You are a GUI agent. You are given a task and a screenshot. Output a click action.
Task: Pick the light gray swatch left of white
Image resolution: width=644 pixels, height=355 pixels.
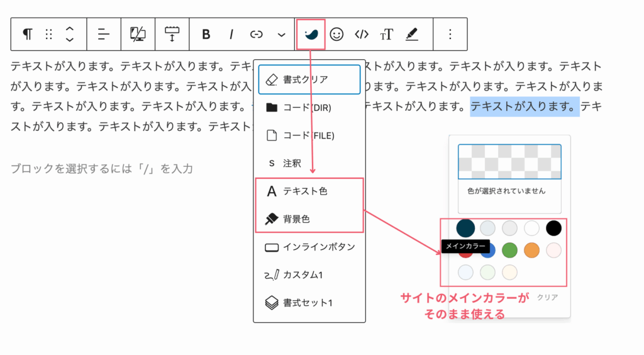point(509,228)
